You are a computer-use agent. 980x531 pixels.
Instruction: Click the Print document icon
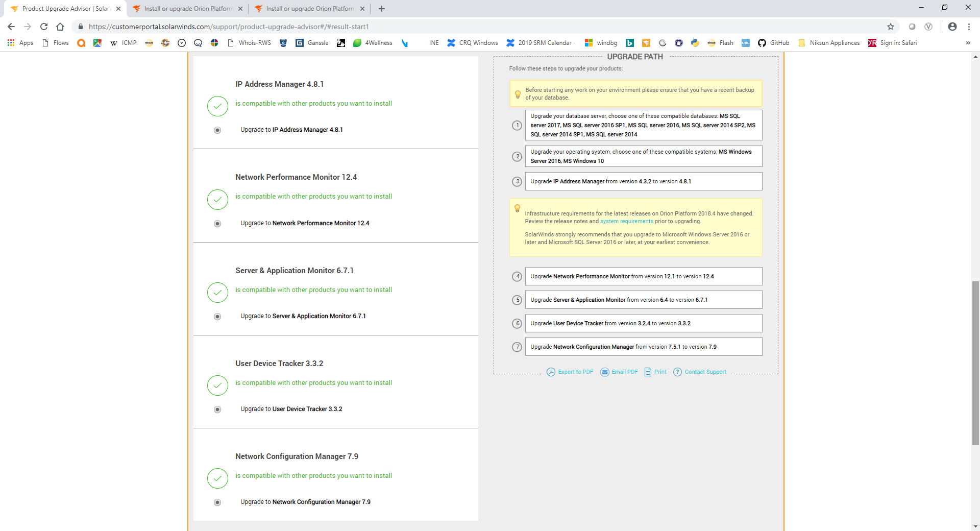pyautogui.click(x=648, y=372)
